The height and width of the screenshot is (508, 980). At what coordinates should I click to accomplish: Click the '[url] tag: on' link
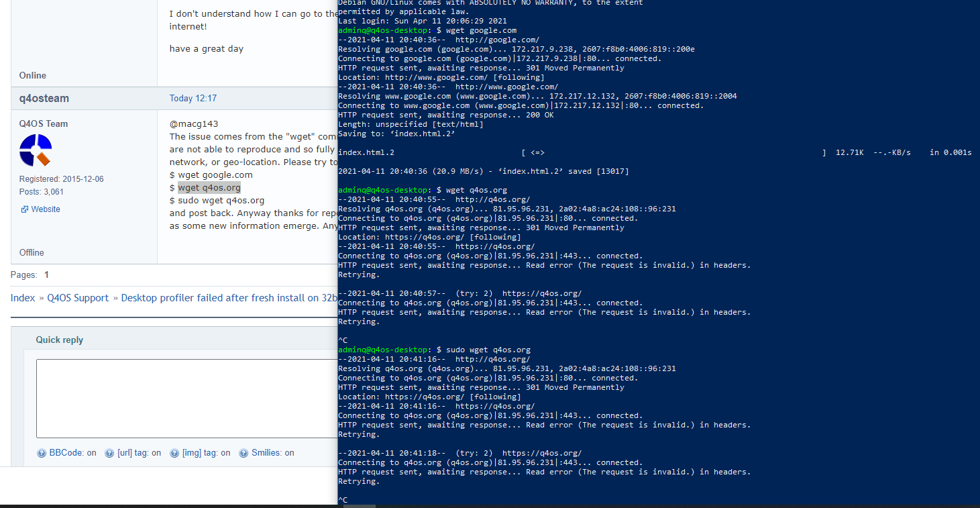[139, 453]
